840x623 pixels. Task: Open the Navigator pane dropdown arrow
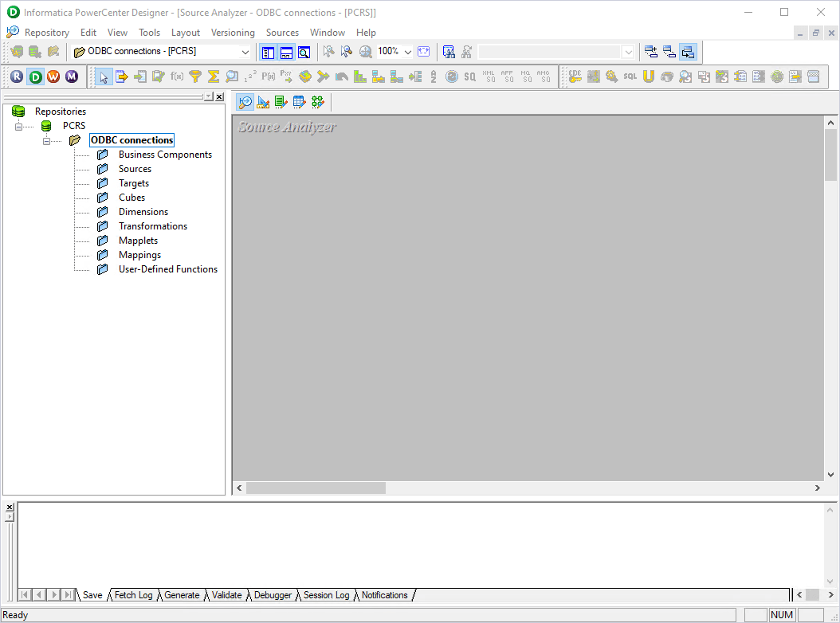(208, 96)
